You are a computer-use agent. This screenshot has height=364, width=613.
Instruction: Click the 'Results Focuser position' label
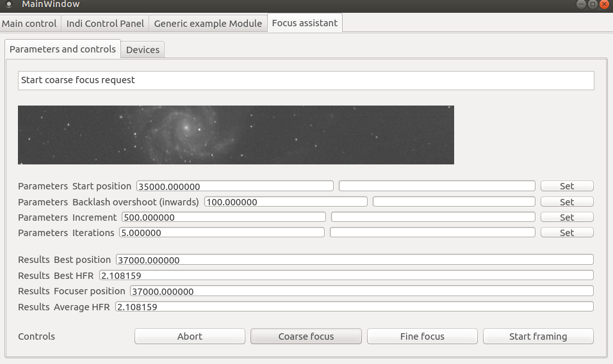tap(72, 291)
